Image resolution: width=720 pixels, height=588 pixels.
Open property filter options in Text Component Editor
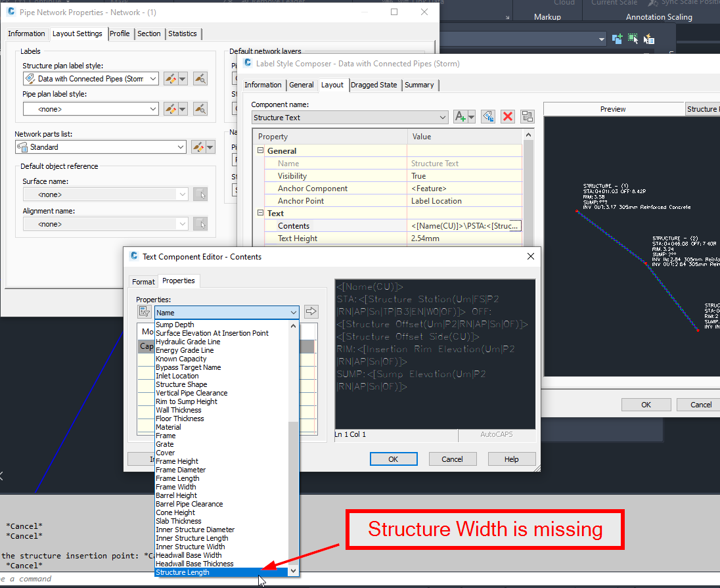[144, 311]
